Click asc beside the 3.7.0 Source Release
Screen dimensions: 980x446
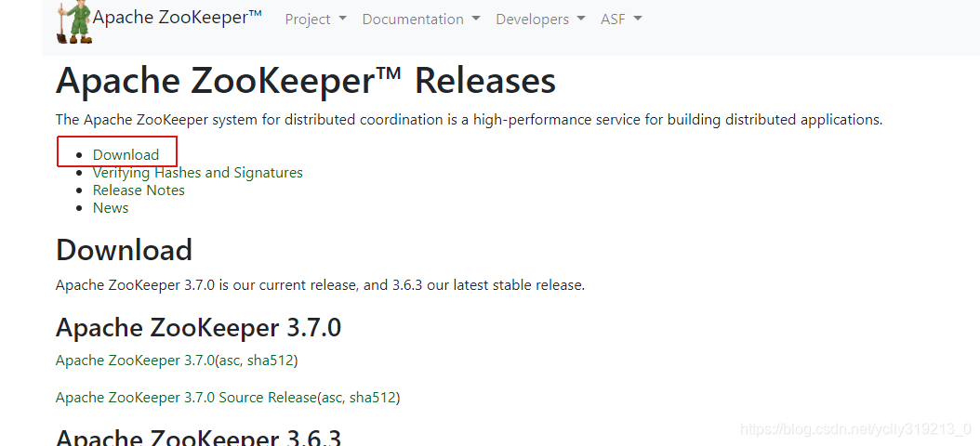click(x=331, y=398)
